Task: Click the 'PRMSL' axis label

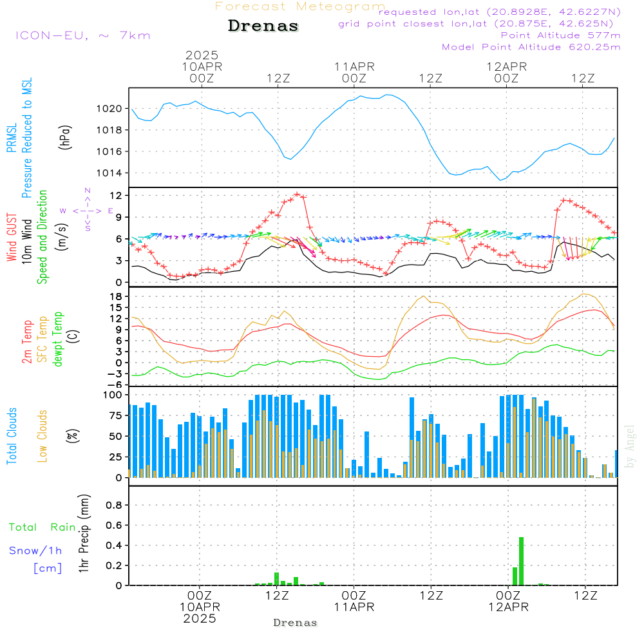Action: click(12, 138)
